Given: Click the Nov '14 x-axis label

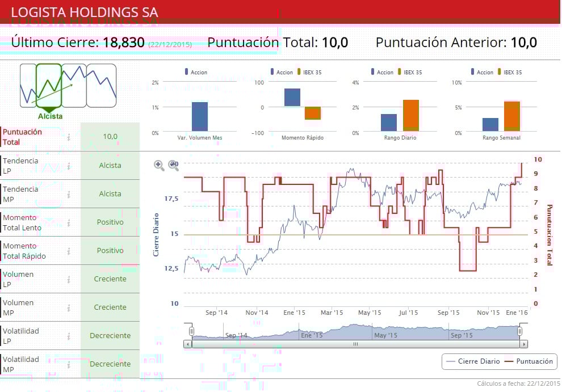Looking at the screenshot, I should pos(257,313).
